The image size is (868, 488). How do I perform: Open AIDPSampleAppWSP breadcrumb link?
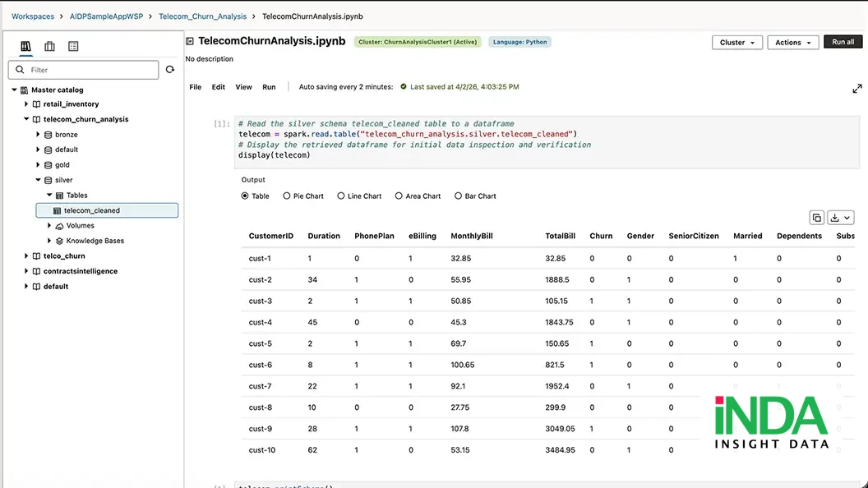tap(106, 16)
